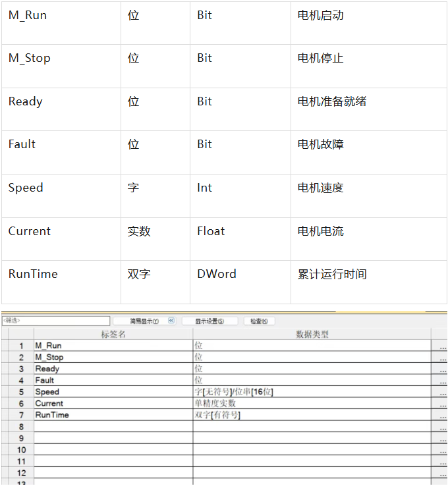Focus the 筛选 filter input field

(55, 321)
